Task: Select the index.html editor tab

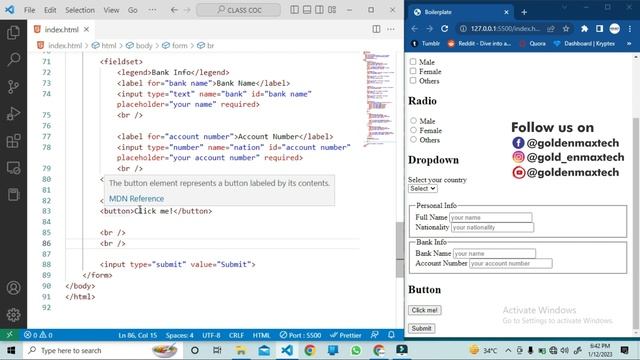Action: click(x=61, y=29)
